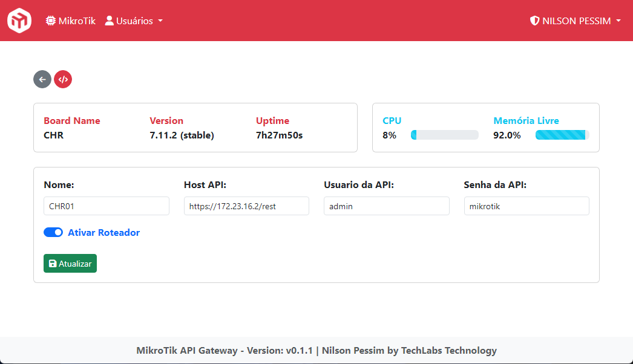Click the Memória Livre progress bar
Viewport: 633px width, 364px height.
(562, 135)
